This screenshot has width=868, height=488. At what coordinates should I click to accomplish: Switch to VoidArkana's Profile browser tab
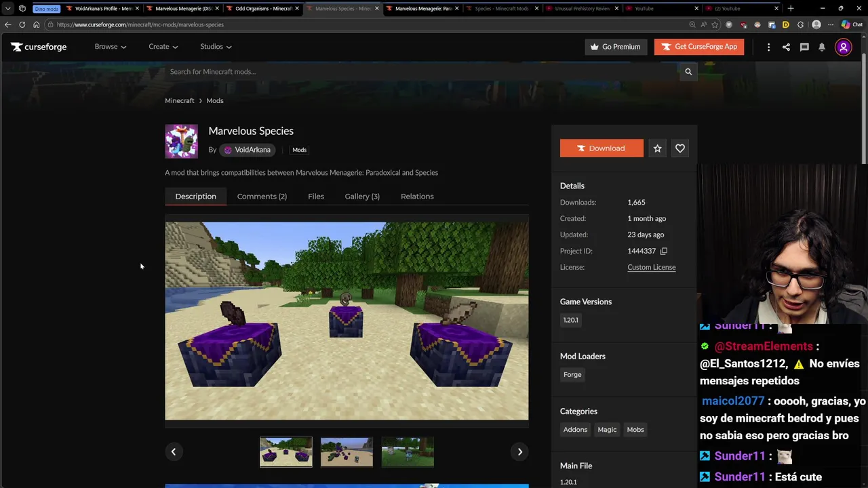click(x=103, y=8)
